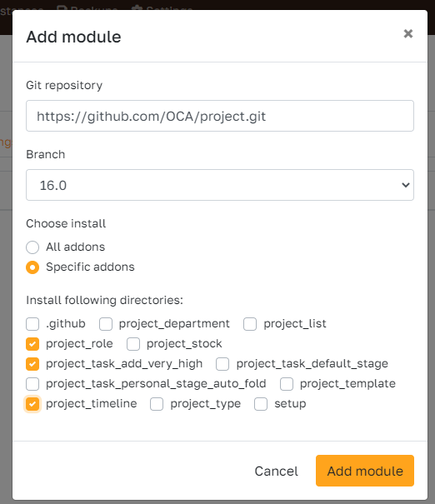Image resolution: width=435 pixels, height=504 pixels.
Task: Enable the project_department checkbox
Action: click(x=106, y=324)
